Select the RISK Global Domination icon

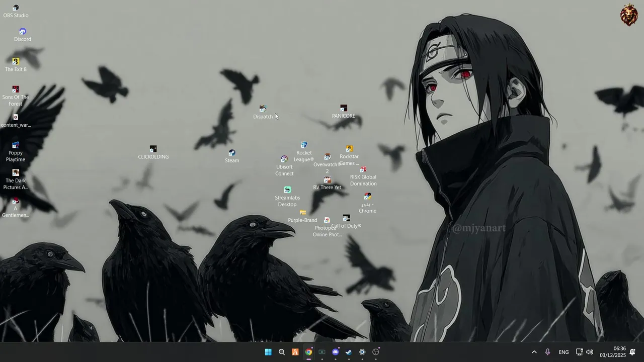363,176
